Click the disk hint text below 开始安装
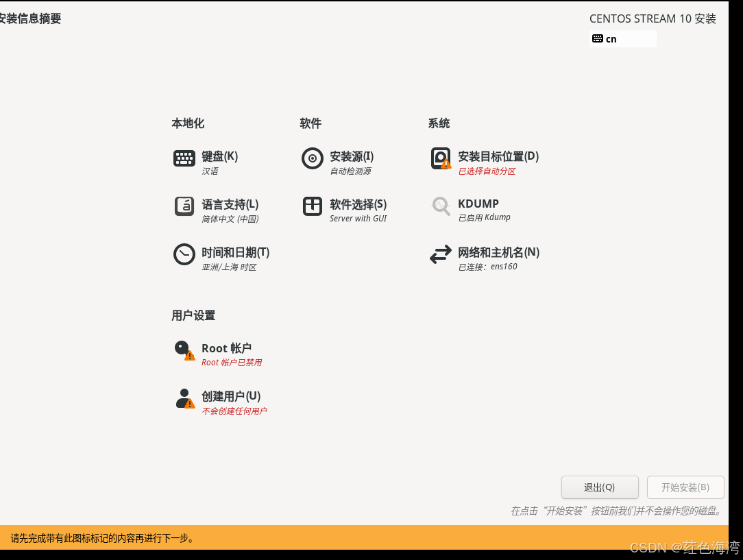This screenshot has width=743, height=560. 617,511
